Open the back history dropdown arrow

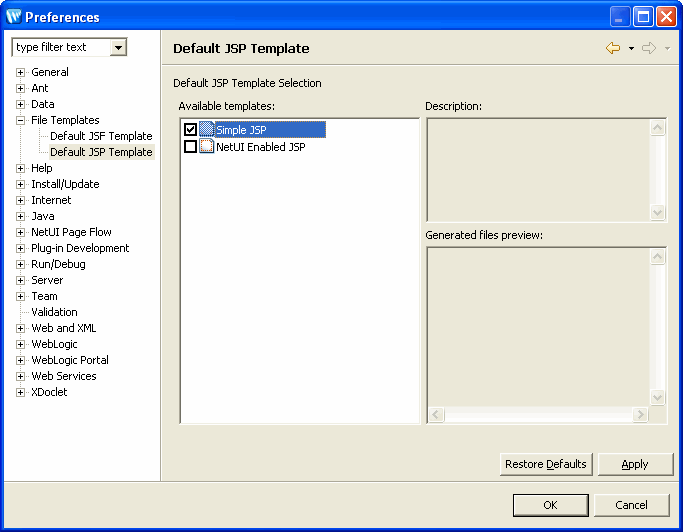pyautogui.click(x=631, y=48)
